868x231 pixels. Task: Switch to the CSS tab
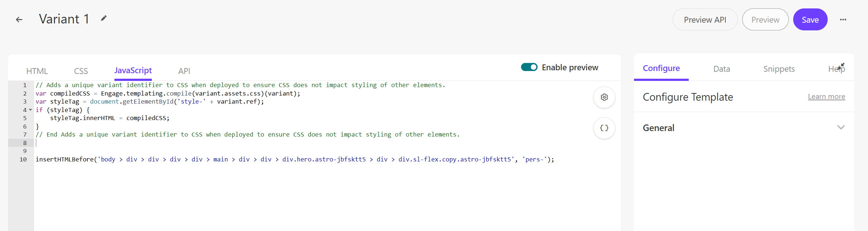[81, 71]
